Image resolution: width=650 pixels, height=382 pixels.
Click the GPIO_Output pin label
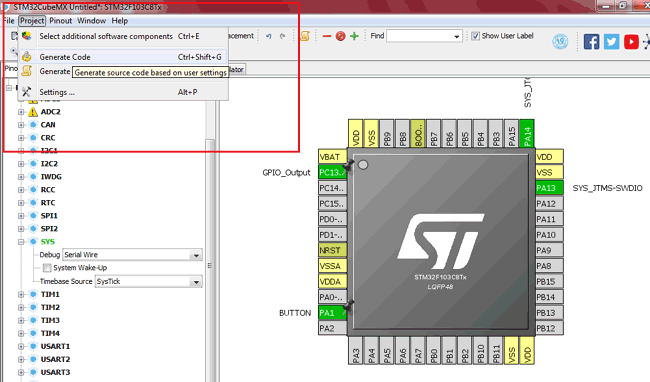pyautogui.click(x=286, y=172)
